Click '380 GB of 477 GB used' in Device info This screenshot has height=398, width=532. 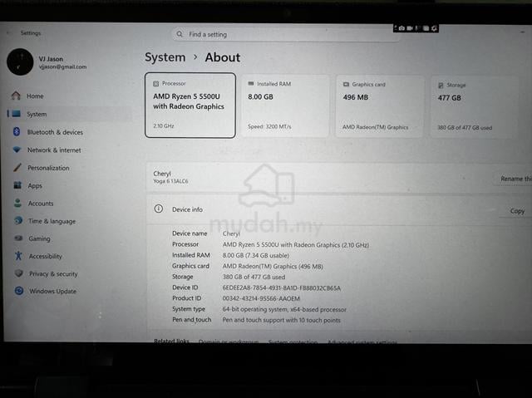[x=254, y=277]
